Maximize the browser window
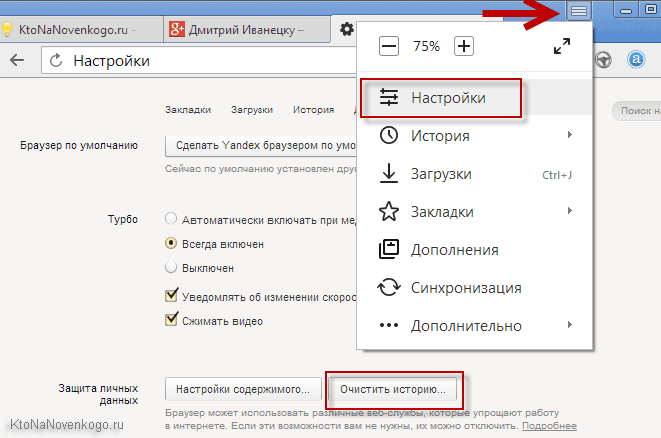 [650, 9]
